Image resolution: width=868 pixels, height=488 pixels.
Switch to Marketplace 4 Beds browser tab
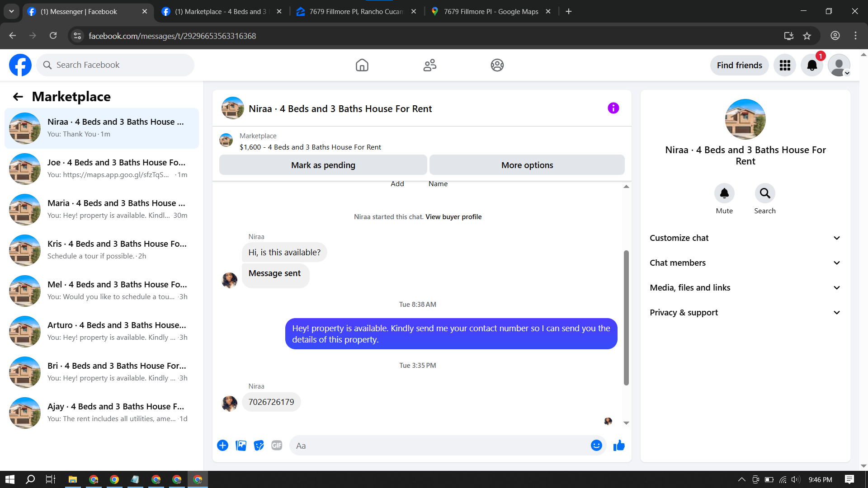tap(220, 11)
